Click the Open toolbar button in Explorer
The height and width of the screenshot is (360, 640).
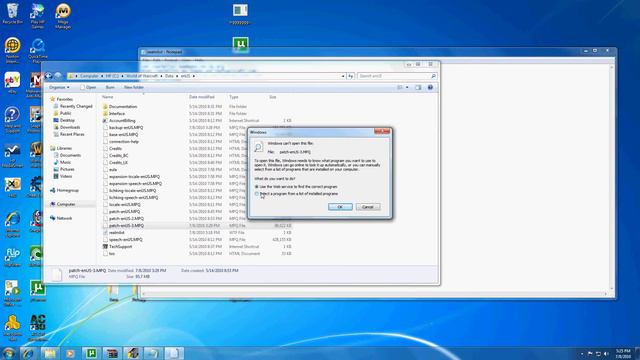pyautogui.click(x=88, y=87)
